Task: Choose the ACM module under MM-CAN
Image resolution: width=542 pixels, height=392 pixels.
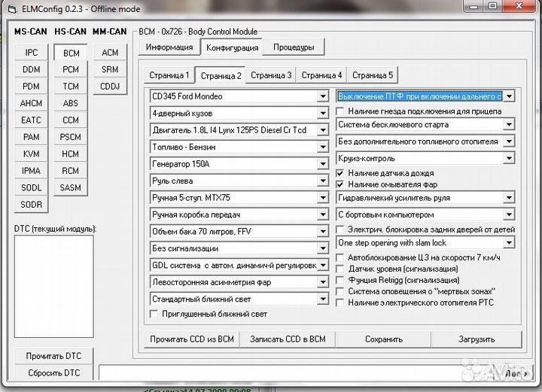Action: point(110,53)
